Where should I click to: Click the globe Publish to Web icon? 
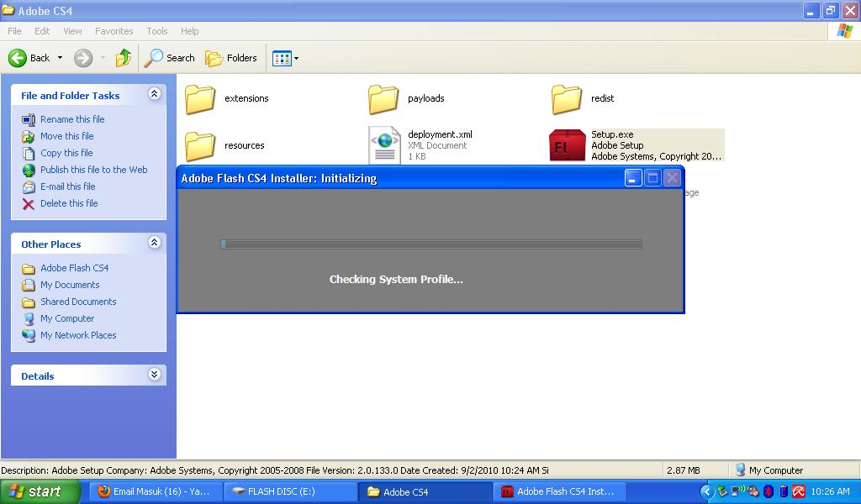point(29,171)
